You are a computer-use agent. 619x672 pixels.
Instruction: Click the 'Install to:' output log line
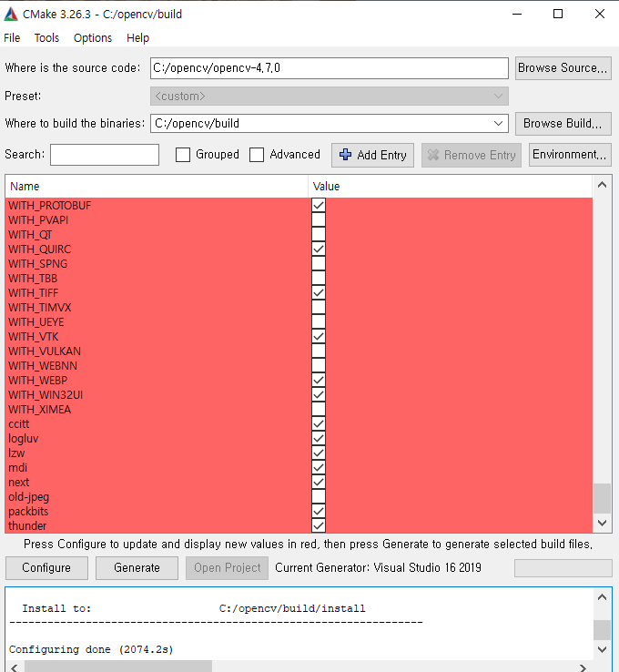(194, 608)
